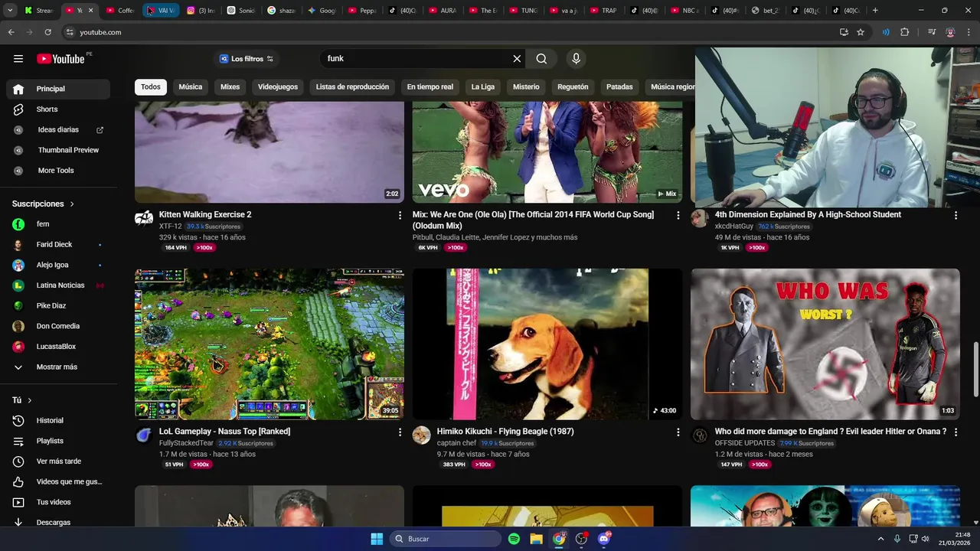Image resolution: width=980 pixels, height=551 pixels.
Task: Open options menu for Flying Beagle video
Action: pyautogui.click(x=678, y=432)
